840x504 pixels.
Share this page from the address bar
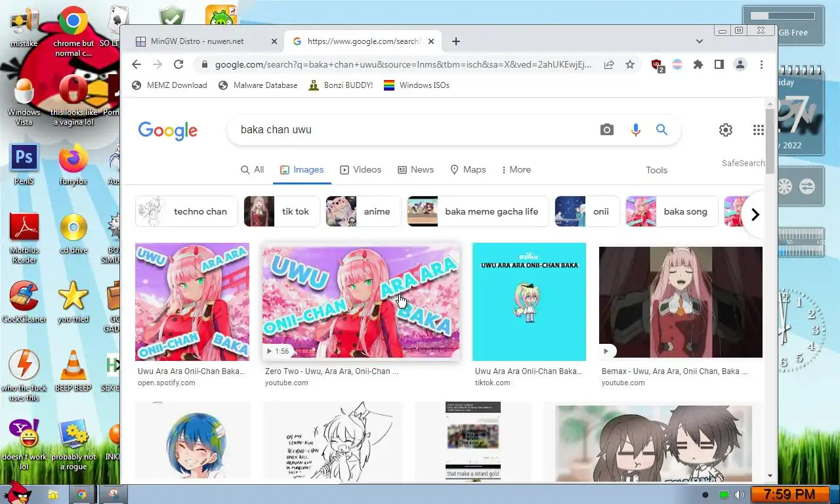click(609, 64)
